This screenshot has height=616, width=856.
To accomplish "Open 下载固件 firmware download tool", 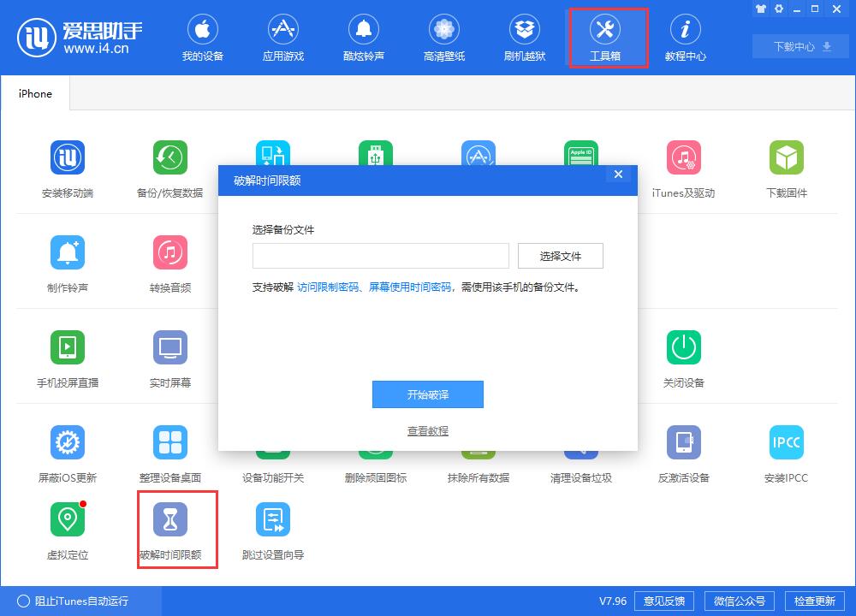I will pyautogui.click(x=786, y=167).
